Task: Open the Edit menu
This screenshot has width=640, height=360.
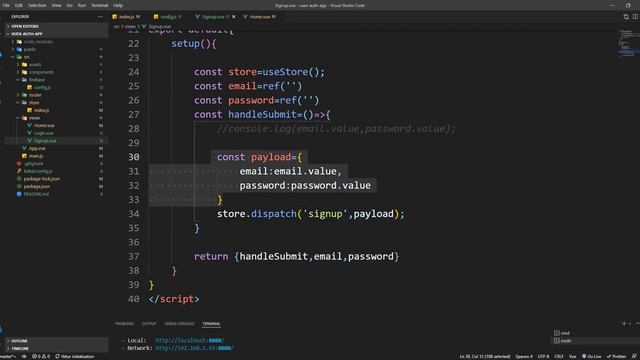Action: [x=19, y=5]
